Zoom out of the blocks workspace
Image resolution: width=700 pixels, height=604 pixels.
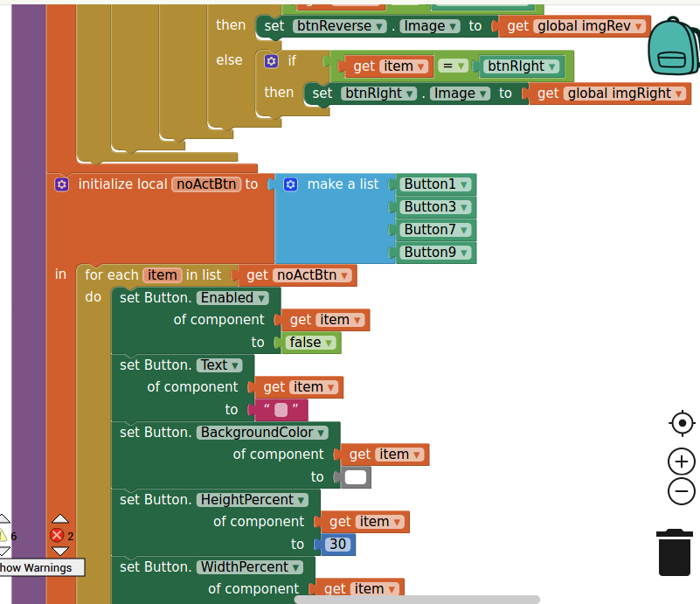tap(682, 491)
